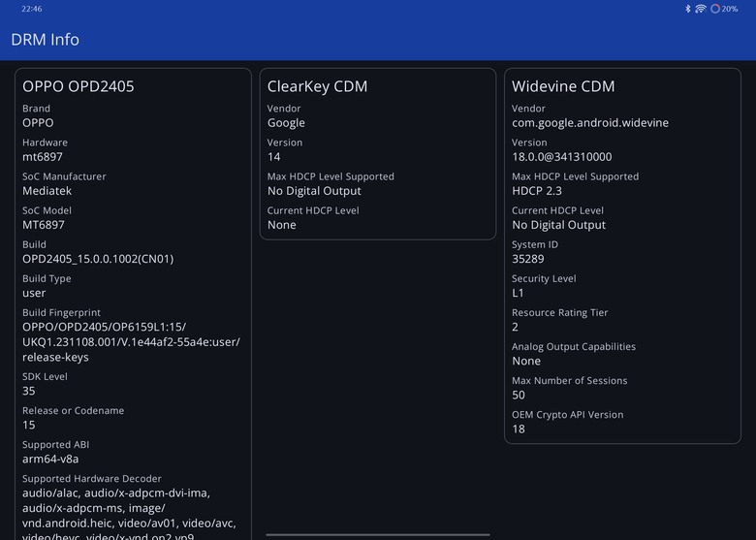The width and height of the screenshot is (756, 540).
Task: Tap ClearKey Max HDCP value No Digital Output
Action: click(314, 191)
